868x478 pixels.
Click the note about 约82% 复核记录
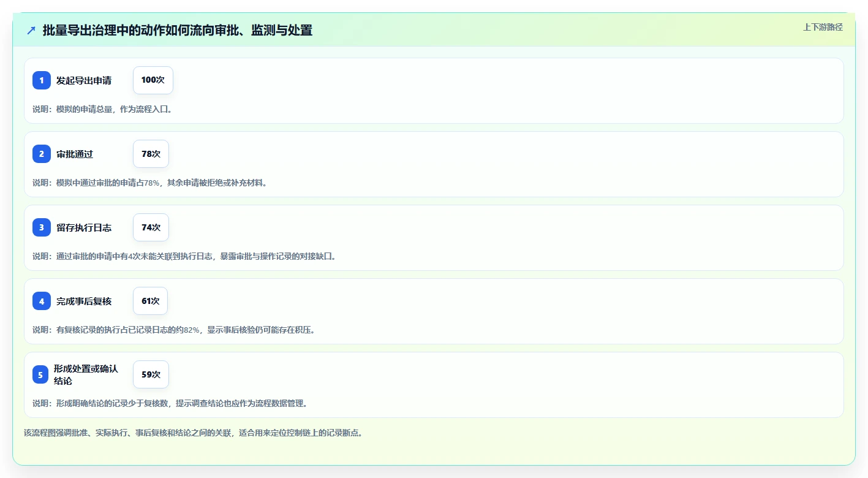pyautogui.click(x=175, y=330)
